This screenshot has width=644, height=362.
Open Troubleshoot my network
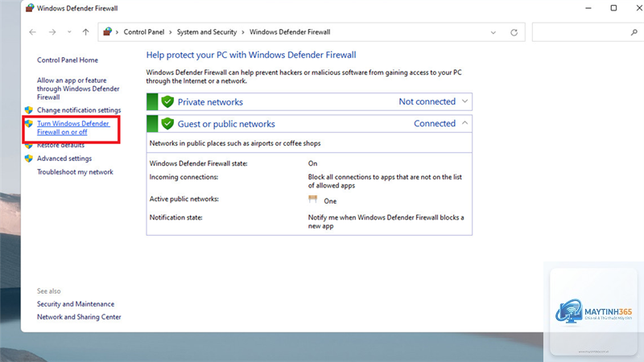(x=75, y=172)
